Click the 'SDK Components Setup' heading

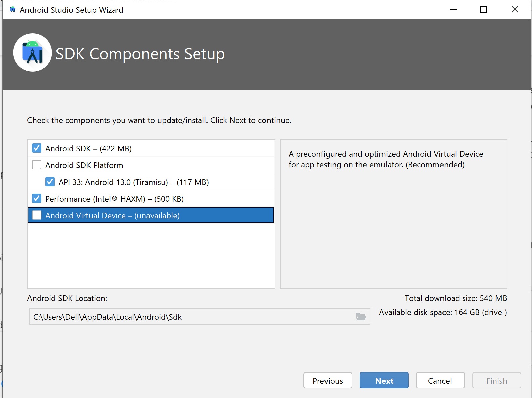(140, 54)
